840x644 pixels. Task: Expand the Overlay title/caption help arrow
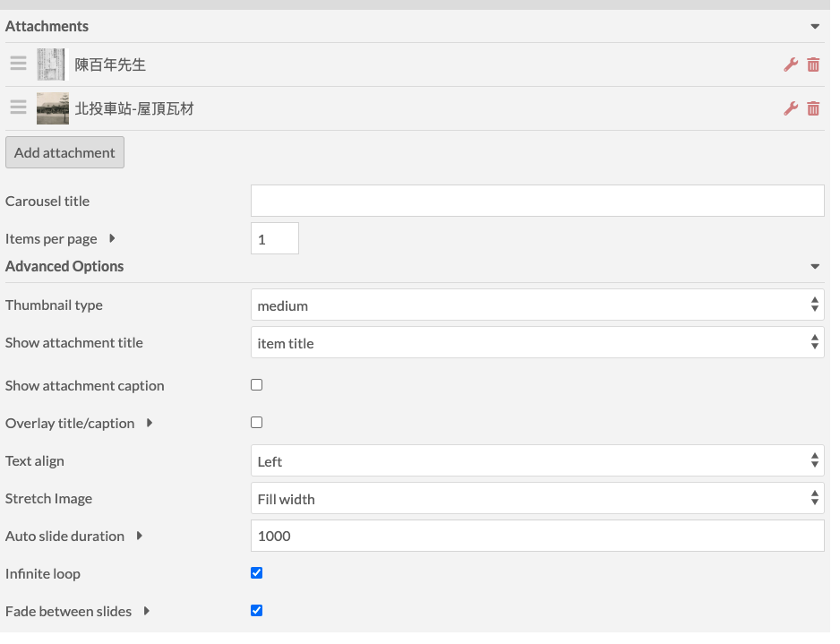150,423
